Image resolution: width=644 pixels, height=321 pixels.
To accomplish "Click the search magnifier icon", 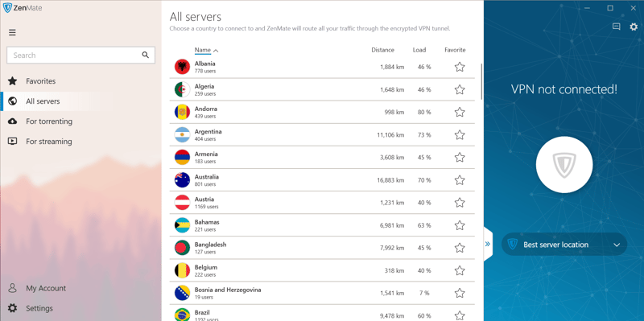I will coord(146,55).
